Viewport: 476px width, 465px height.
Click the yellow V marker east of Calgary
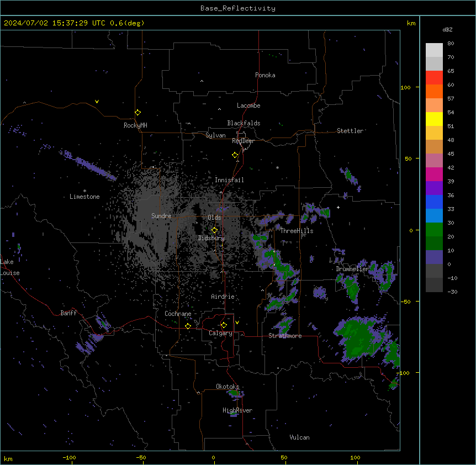pos(237,323)
